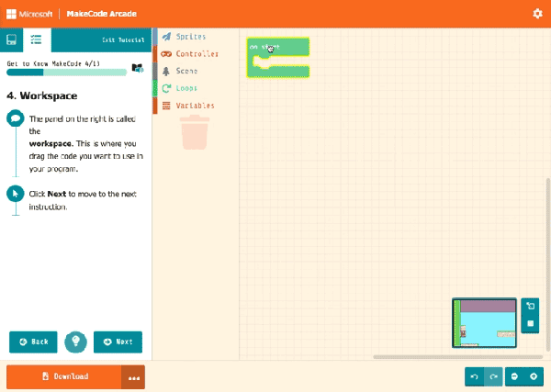Open the Sprites block category
Viewport: 551px width, 392px height.
click(x=196, y=37)
